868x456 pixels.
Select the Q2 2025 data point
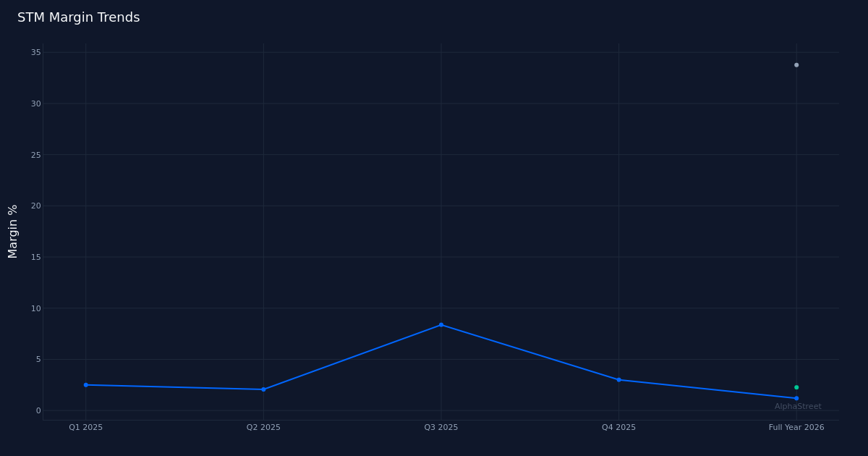(x=263, y=389)
